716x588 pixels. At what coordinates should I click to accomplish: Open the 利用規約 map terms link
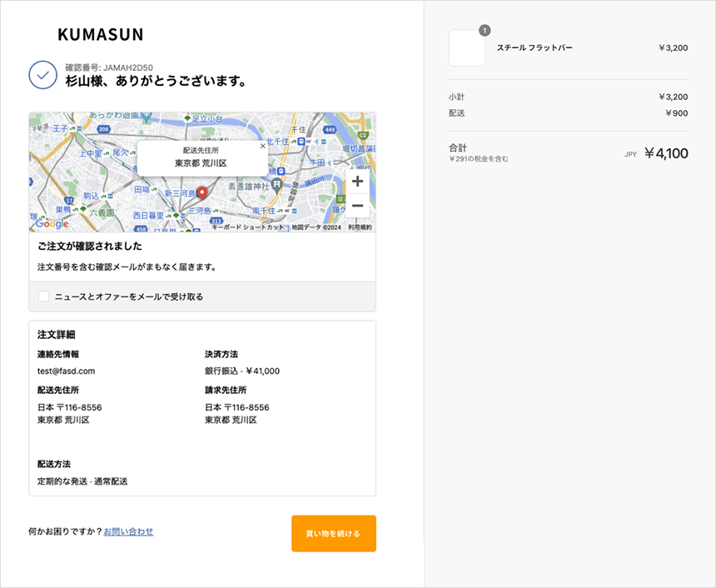pos(360,227)
